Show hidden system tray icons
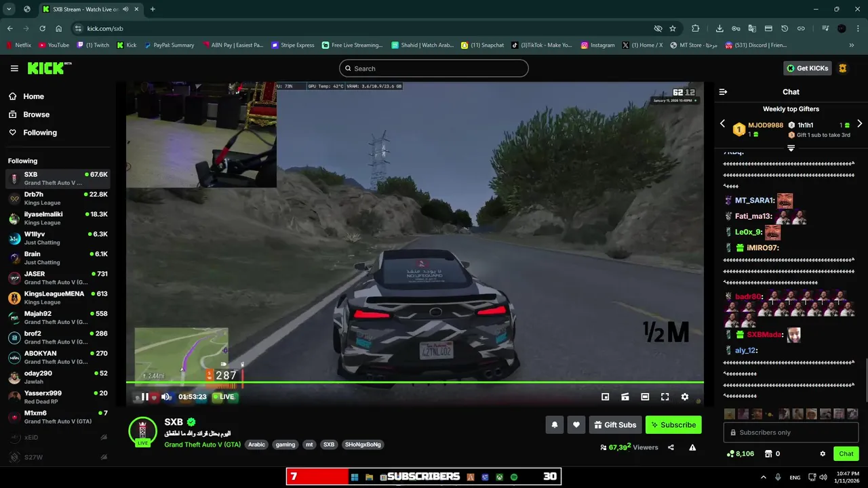Viewport: 868px width, 488px height. tap(764, 477)
